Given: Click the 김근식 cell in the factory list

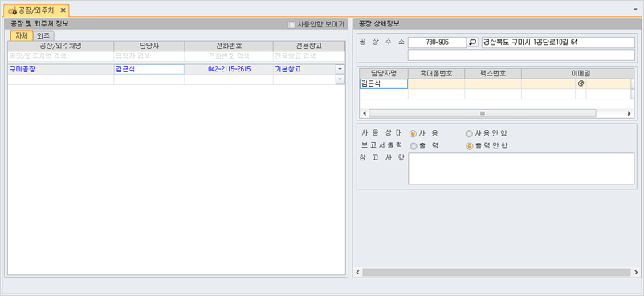Looking at the screenshot, I should [149, 69].
